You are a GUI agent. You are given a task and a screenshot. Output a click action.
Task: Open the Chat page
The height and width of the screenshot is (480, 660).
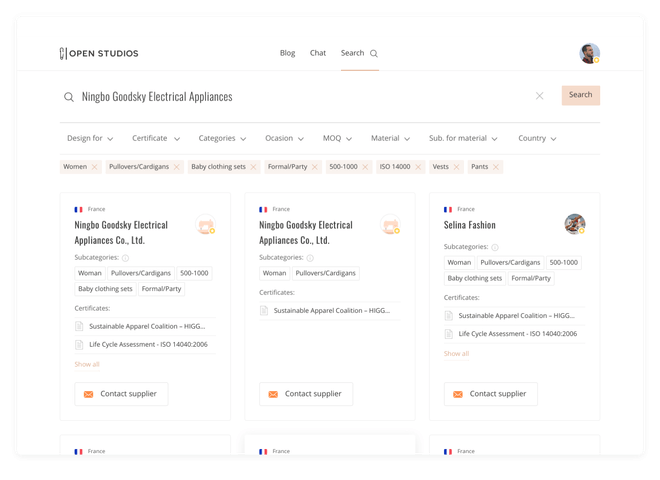(318, 53)
